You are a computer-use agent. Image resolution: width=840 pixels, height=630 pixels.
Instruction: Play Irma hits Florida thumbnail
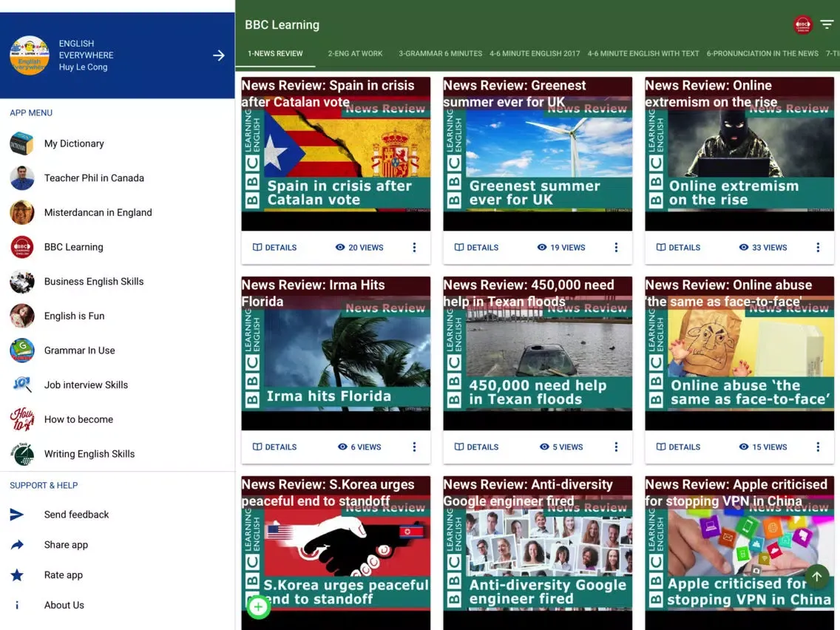336,353
